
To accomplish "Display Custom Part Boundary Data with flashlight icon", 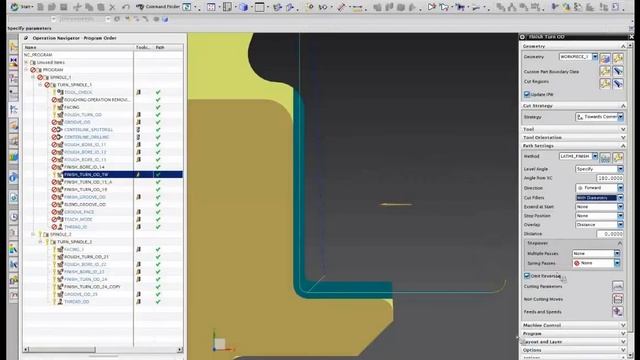I will click(618, 71).
